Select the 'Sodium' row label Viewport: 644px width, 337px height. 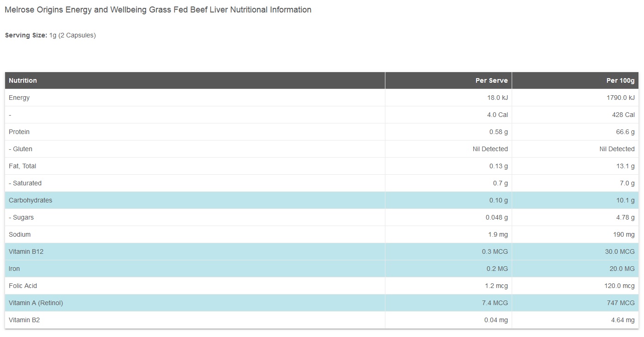point(19,234)
